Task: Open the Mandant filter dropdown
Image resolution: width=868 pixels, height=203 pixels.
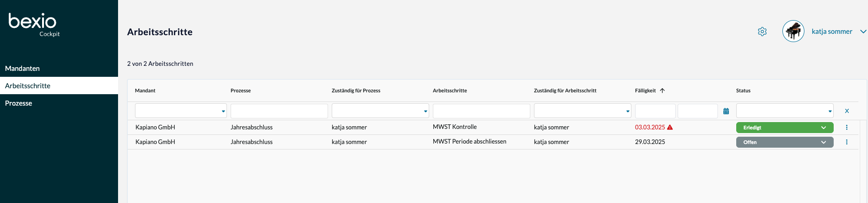Action: pyautogui.click(x=181, y=111)
